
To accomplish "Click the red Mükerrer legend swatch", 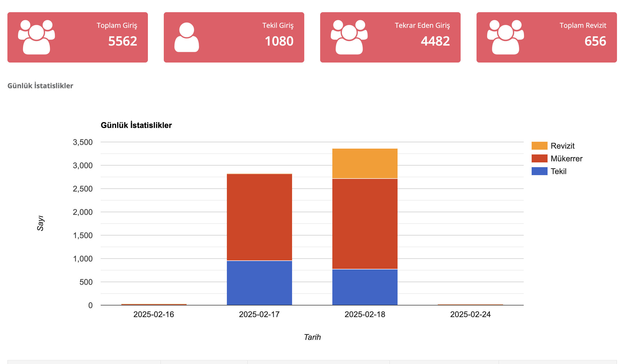I will click(539, 158).
